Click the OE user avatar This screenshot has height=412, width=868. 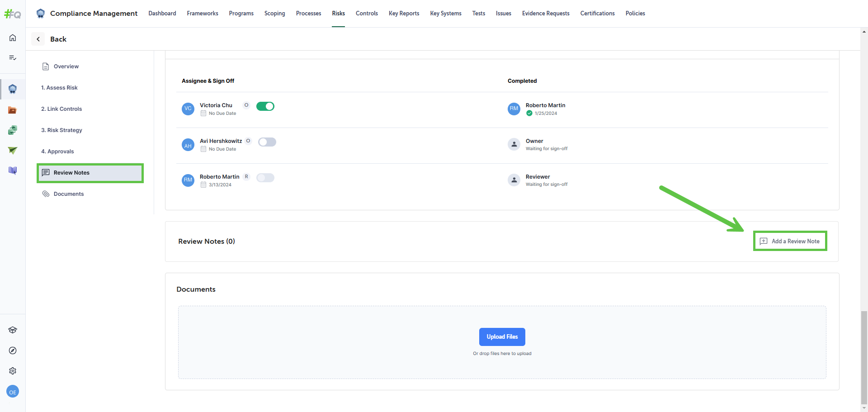click(13, 392)
